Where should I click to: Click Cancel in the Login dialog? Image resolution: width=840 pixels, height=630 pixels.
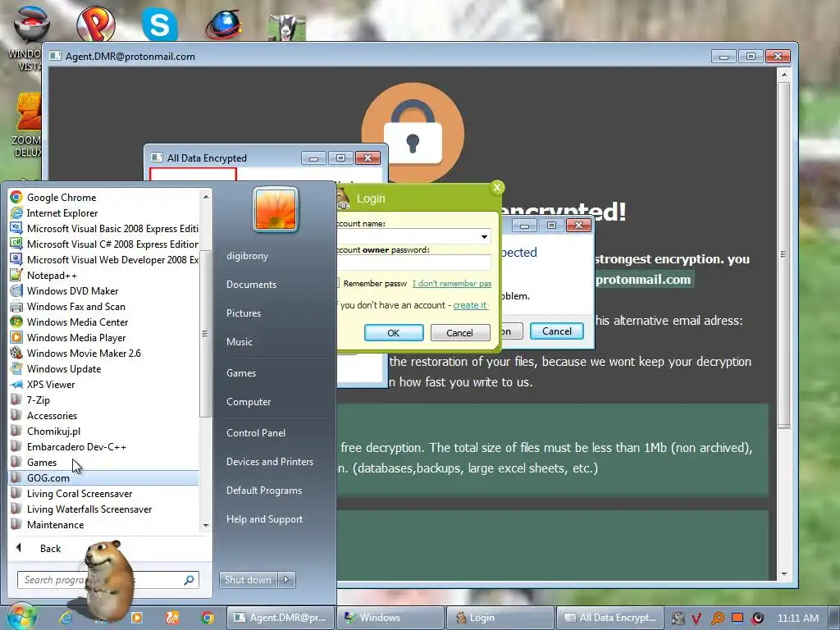pyautogui.click(x=460, y=333)
